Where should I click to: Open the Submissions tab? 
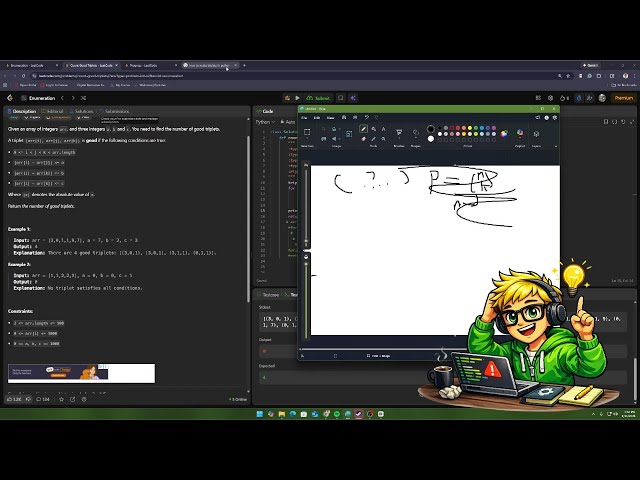(x=116, y=111)
